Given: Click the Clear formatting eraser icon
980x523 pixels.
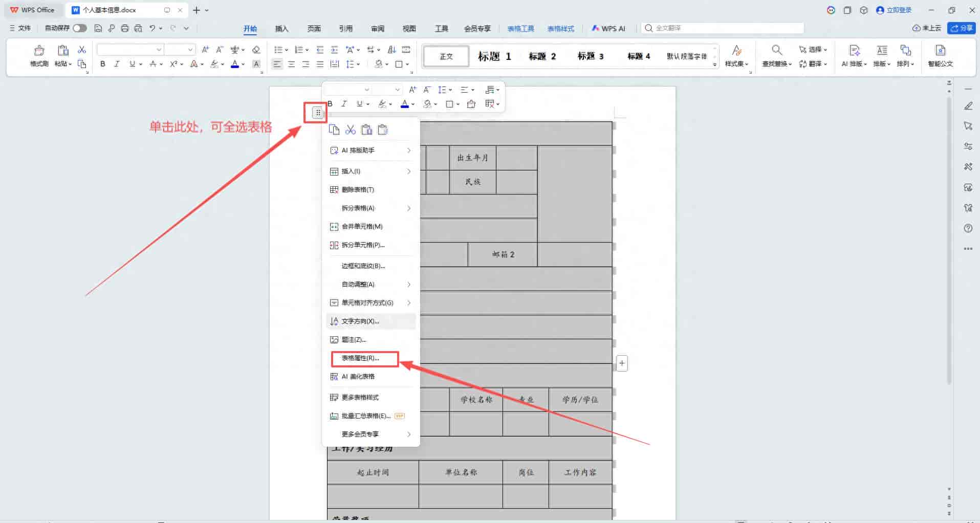Looking at the screenshot, I should pyautogui.click(x=256, y=50).
